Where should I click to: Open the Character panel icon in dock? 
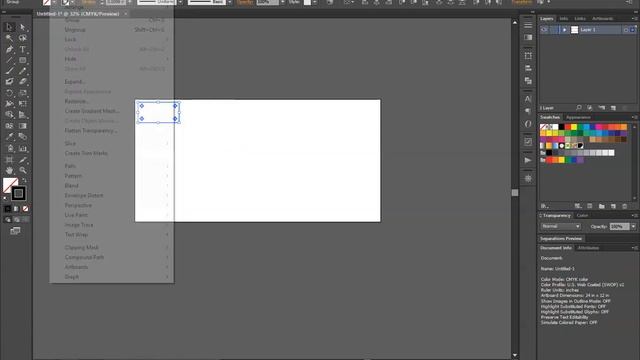click(x=528, y=99)
